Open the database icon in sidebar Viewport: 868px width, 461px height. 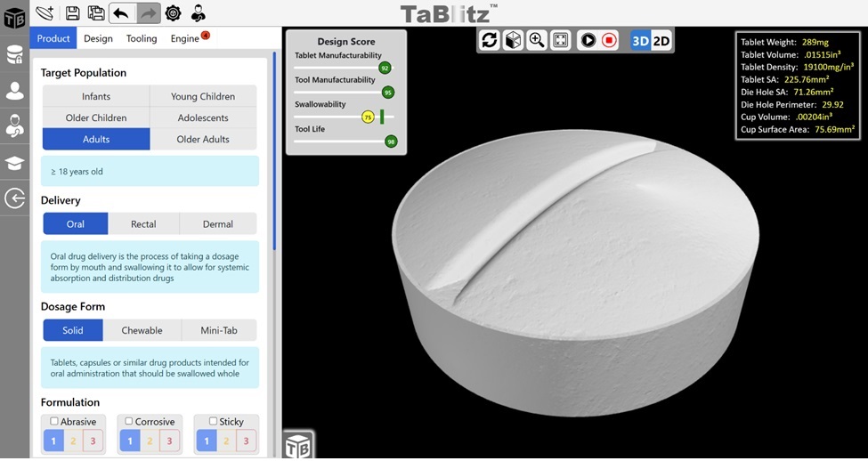14,55
